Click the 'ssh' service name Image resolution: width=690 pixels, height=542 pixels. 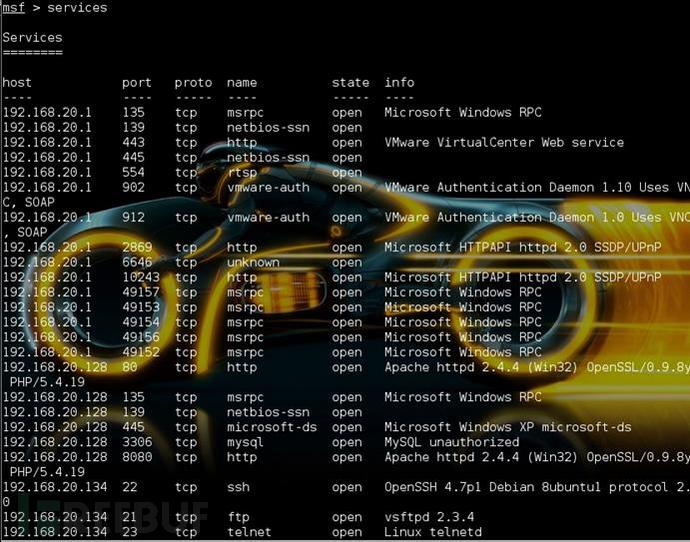pos(238,487)
